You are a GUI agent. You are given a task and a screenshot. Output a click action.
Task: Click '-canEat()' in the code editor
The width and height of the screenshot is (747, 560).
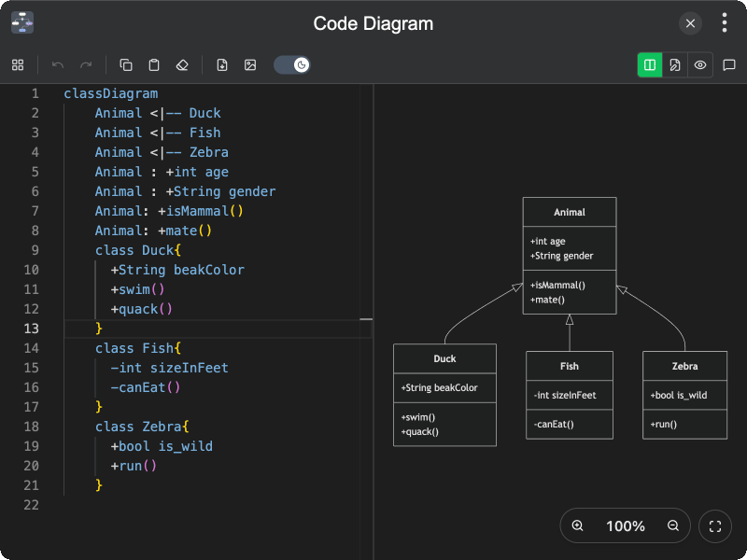point(146,387)
